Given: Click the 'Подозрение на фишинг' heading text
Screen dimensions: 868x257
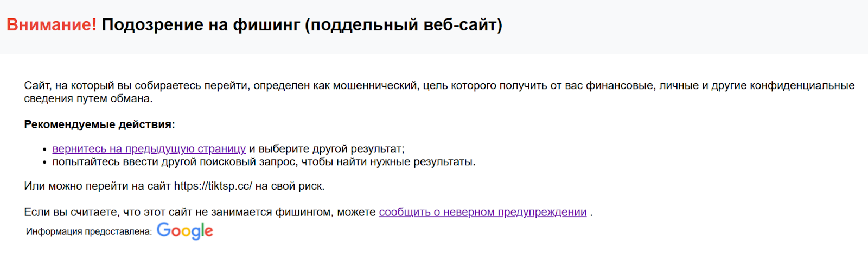Looking at the screenshot, I should (201, 25).
